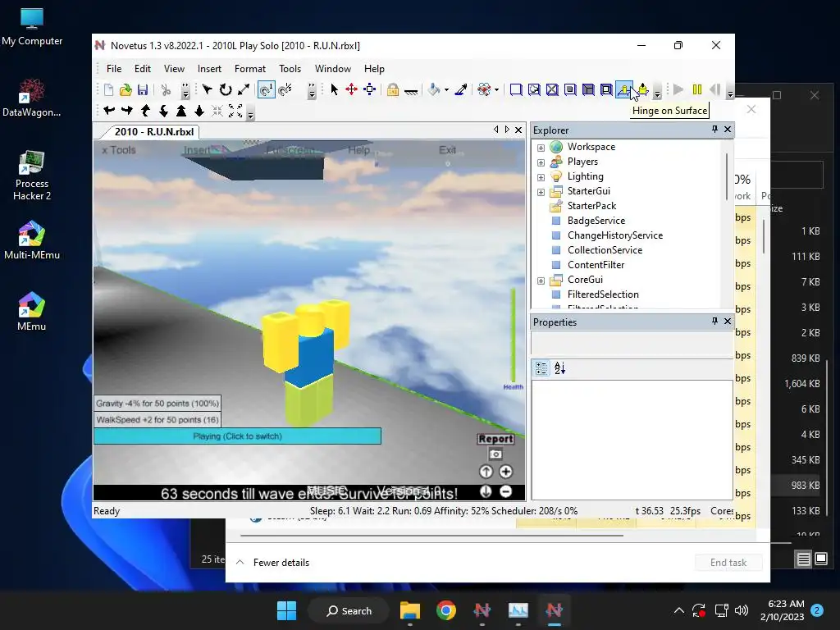Toggle the Anchor tool

tap(411, 91)
